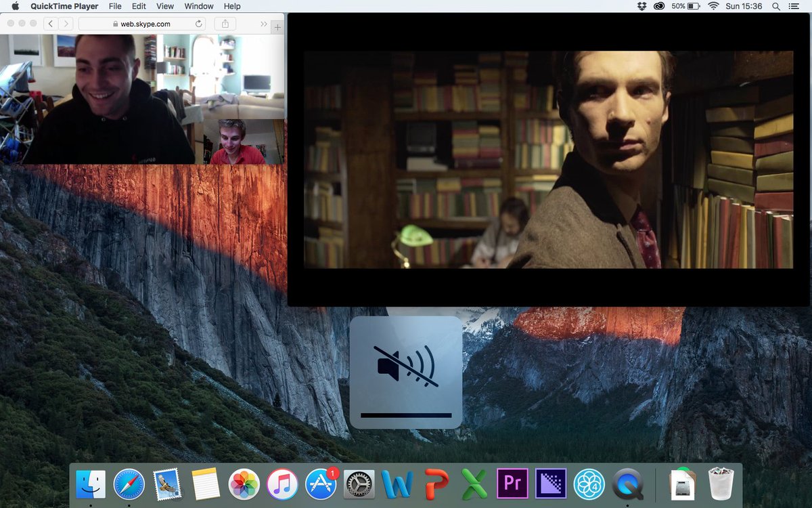Click the QuickTime movie video frame

click(548, 159)
